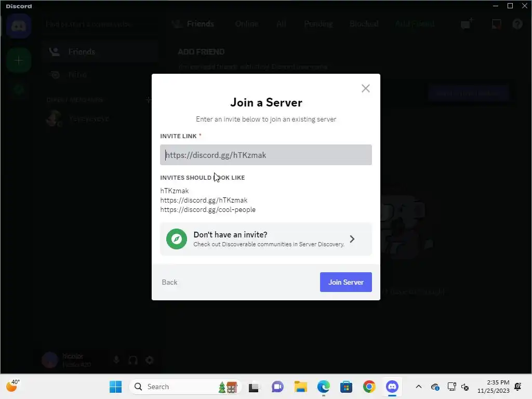Click the Join Server button
The image size is (532, 399).
tap(345, 282)
